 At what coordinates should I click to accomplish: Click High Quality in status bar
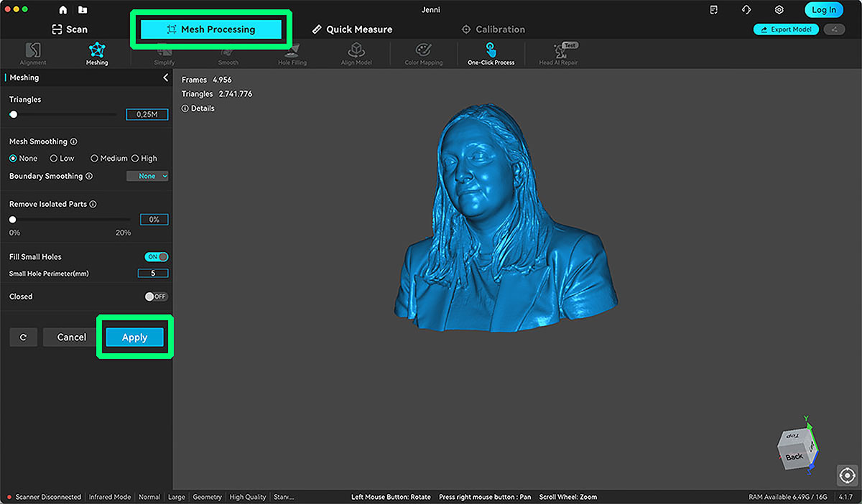(x=248, y=497)
